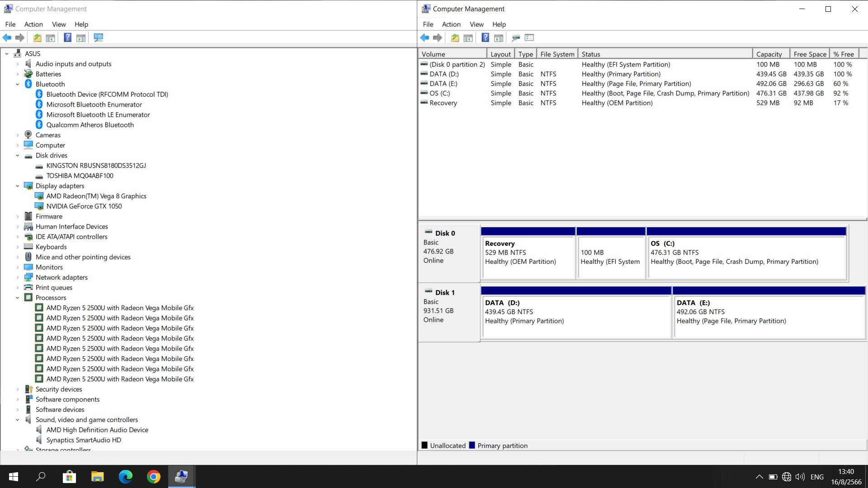Image resolution: width=868 pixels, height=488 pixels.
Task: Select DATA (D:) partition block on Disk 1
Action: pyautogui.click(x=576, y=313)
